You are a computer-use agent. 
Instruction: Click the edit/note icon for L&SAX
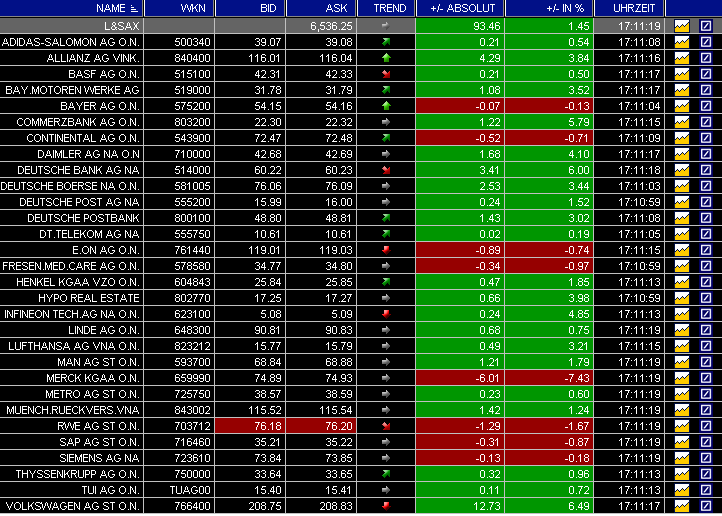pyautogui.click(x=706, y=26)
